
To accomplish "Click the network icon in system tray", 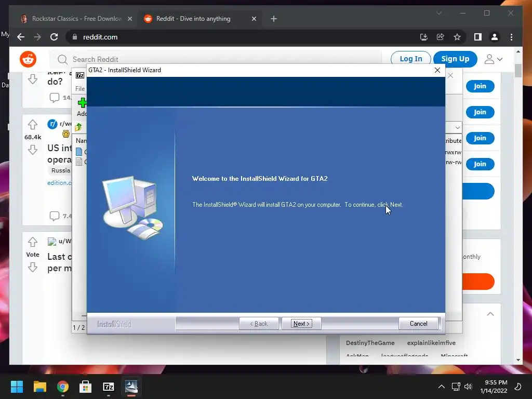I will [x=456, y=387].
